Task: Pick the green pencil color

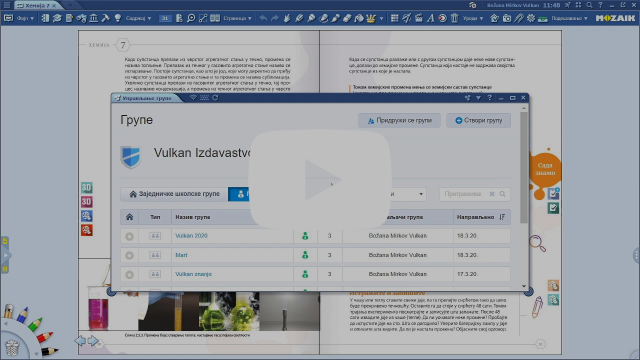Action: [35, 325]
